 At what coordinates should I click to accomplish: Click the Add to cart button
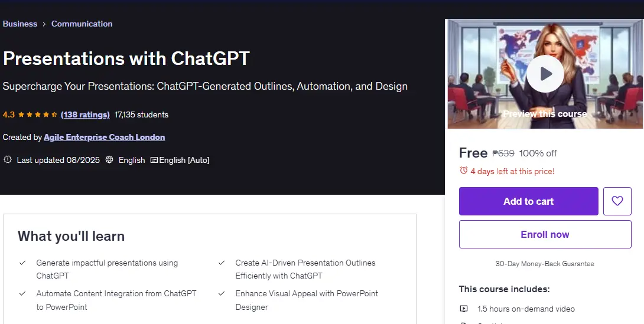click(x=529, y=201)
